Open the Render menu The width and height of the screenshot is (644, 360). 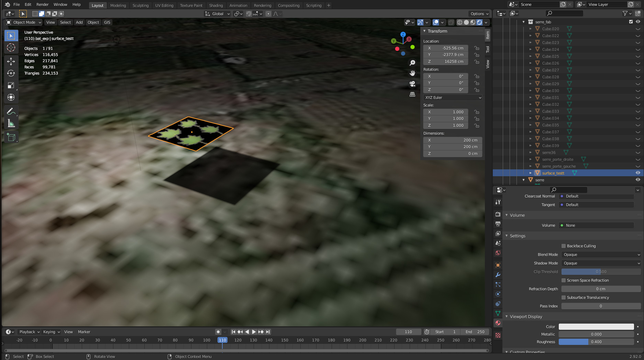pyautogui.click(x=43, y=5)
